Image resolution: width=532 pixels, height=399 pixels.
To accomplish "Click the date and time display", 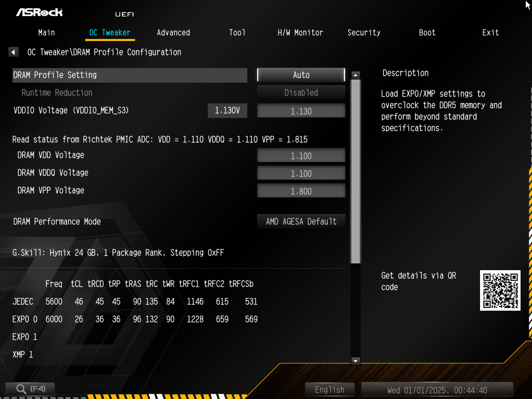I will [437, 390].
